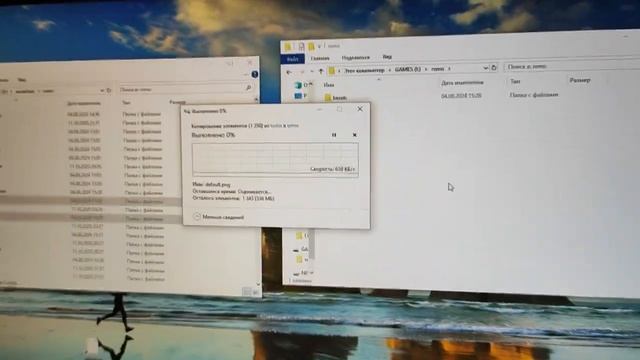The image size is (640, 360).
Task: Cancel the copy operation with the small X
Action: 354,135
